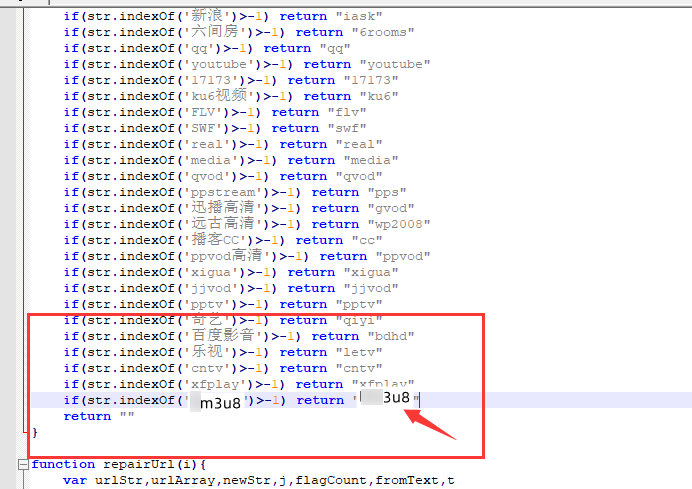This screenshot has width=692, height=489.
Task: Click the 'pptv' return string
Action: pyautogui.click(x=359, y=304)
